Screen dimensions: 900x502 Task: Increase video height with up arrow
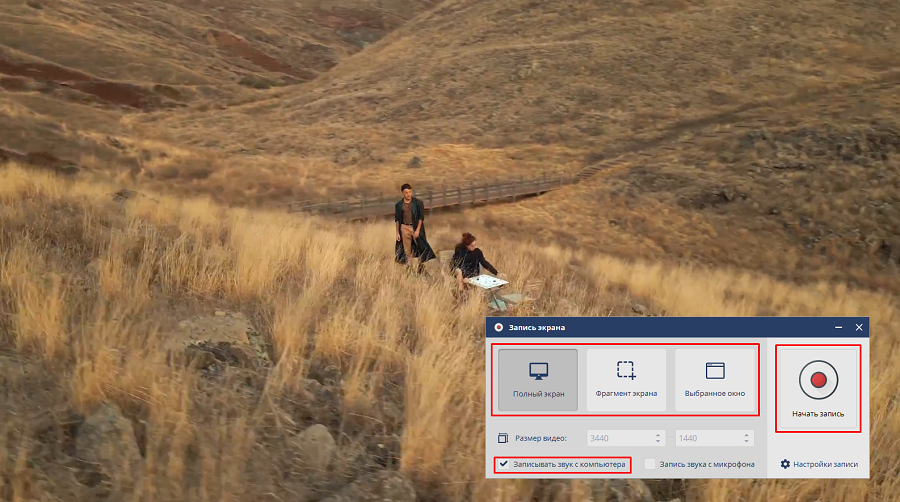pos(745,434)
